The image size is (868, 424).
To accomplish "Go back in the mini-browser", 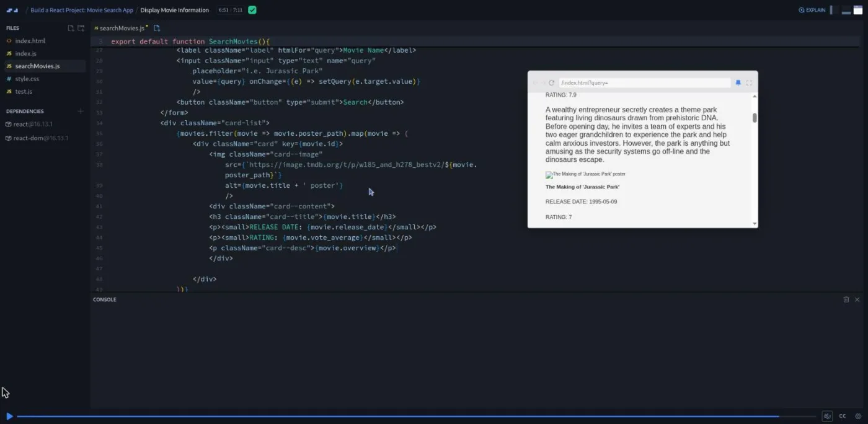I will pyautogui.click(x=535, y=82).
